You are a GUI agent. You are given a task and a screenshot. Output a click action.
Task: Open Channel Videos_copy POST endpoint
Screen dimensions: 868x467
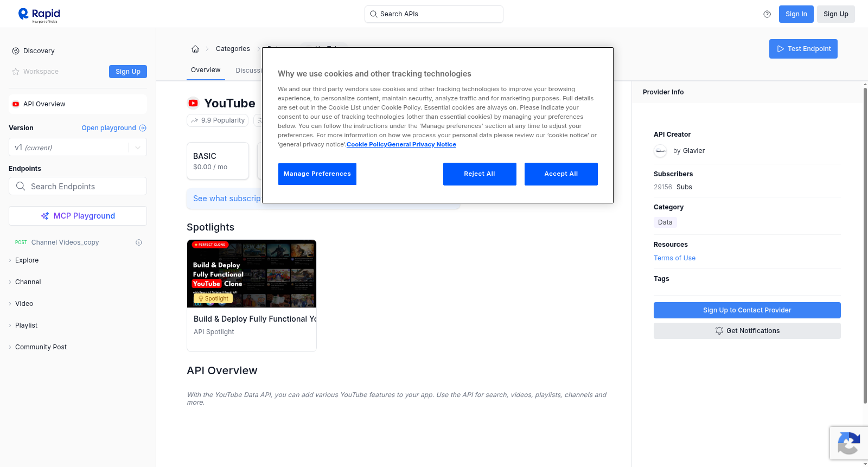(x=65, y=242)
